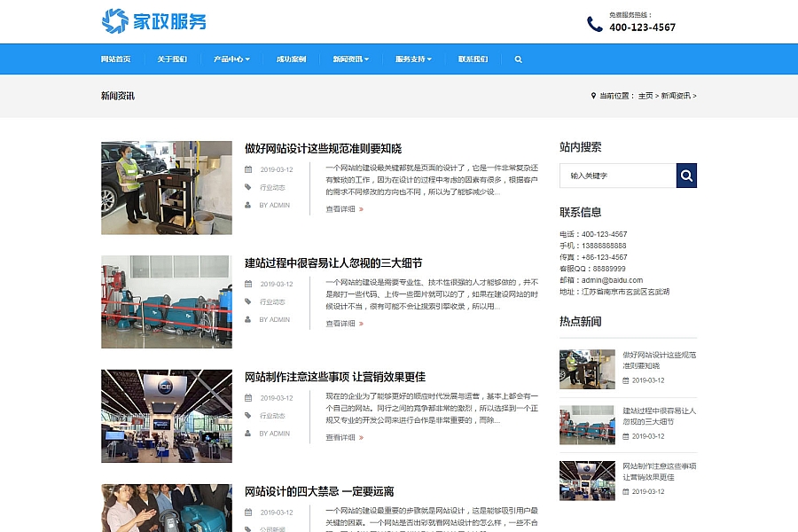Open 联系我们 navigation item
Viewport: 798px width, 532px height.
click(473, 59)
